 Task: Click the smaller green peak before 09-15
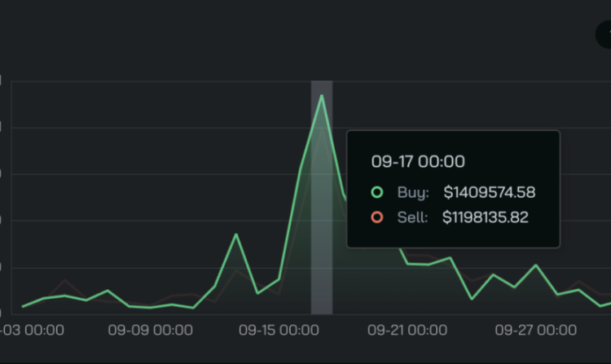pos(236,235)
